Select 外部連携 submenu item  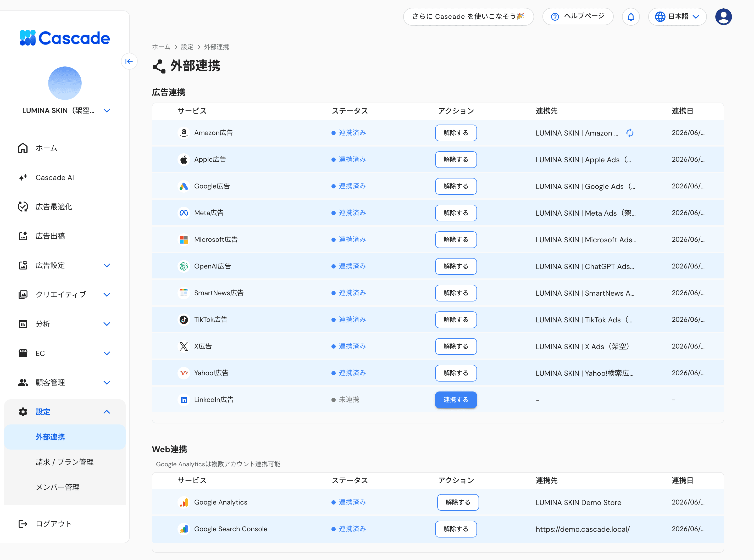pos(65,437)
